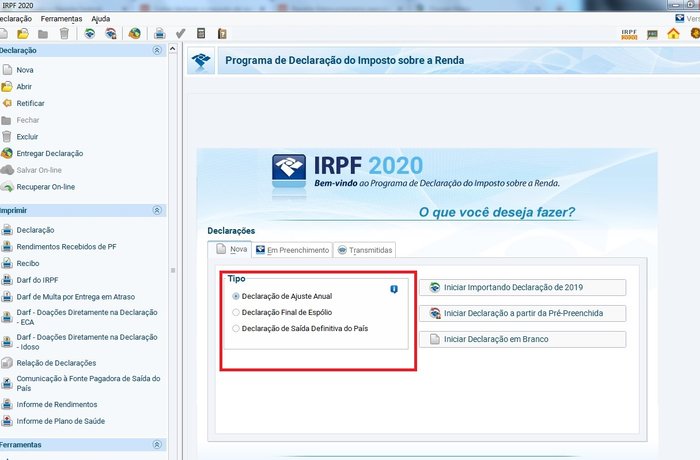Click Iniciar Declaração a partir da Pré-Preenchida
The width and height of the screenshot is (700, 460).
point(522,313)
